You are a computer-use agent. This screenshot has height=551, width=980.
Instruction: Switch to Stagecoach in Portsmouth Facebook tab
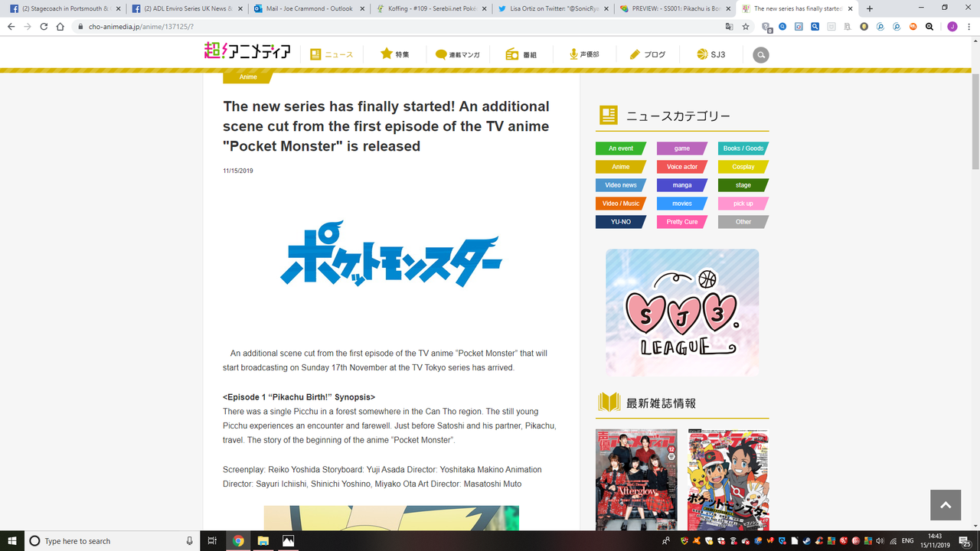pyautogui.click(x=64, y=8)
